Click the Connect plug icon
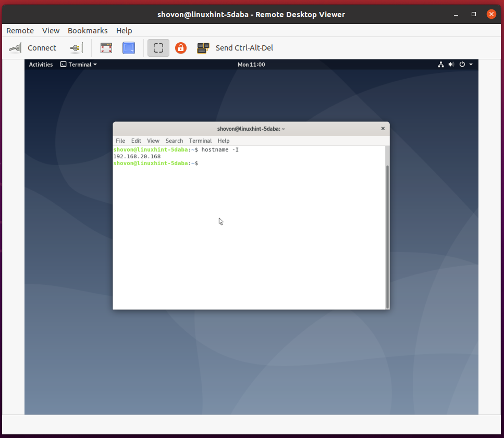 click(15, 48)
